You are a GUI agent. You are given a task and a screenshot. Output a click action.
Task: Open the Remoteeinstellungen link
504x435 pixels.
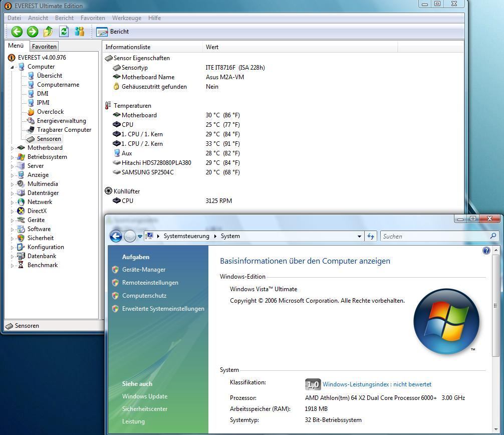(x=150, y=283)
